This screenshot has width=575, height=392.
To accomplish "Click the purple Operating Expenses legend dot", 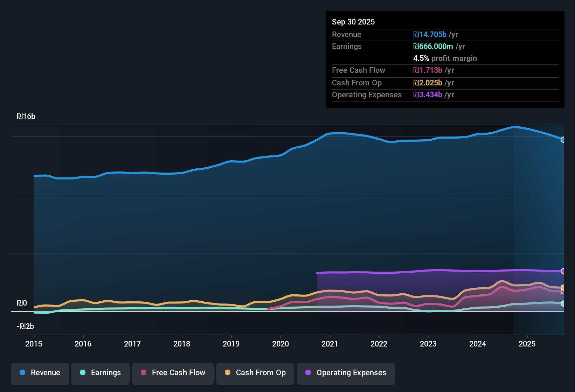I will pyautogui.click(x=308, y=373).
